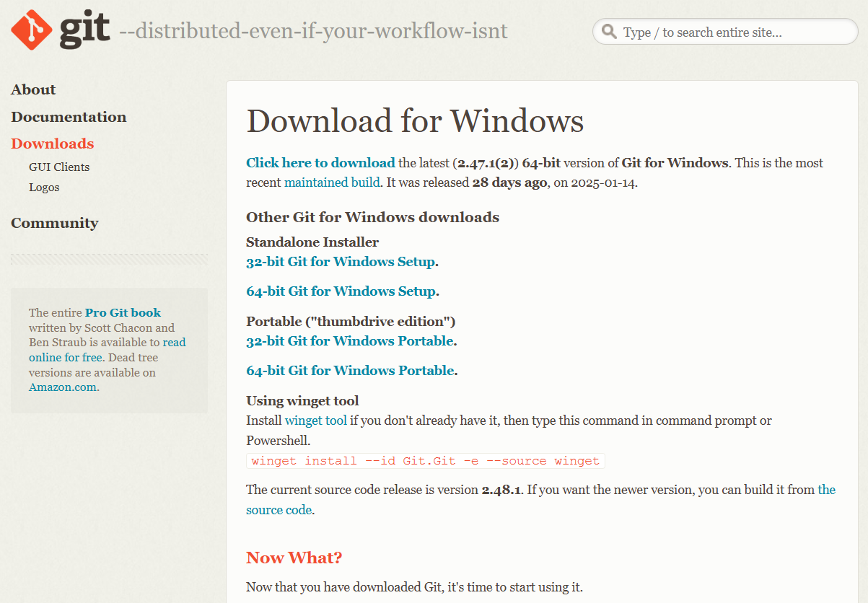
Task: Download 32-bit Git for Windows Setup
Action: tap(341, 262)
